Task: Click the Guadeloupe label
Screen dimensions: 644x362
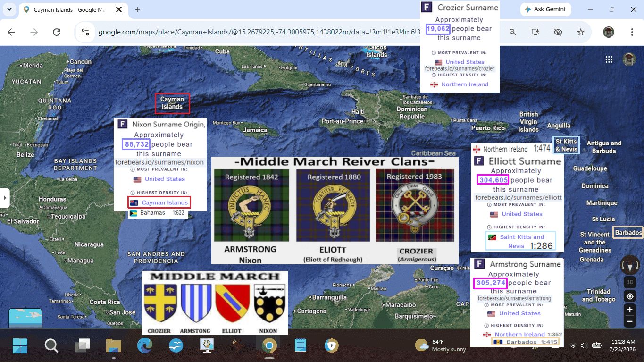Action: [x=590, y=168]
